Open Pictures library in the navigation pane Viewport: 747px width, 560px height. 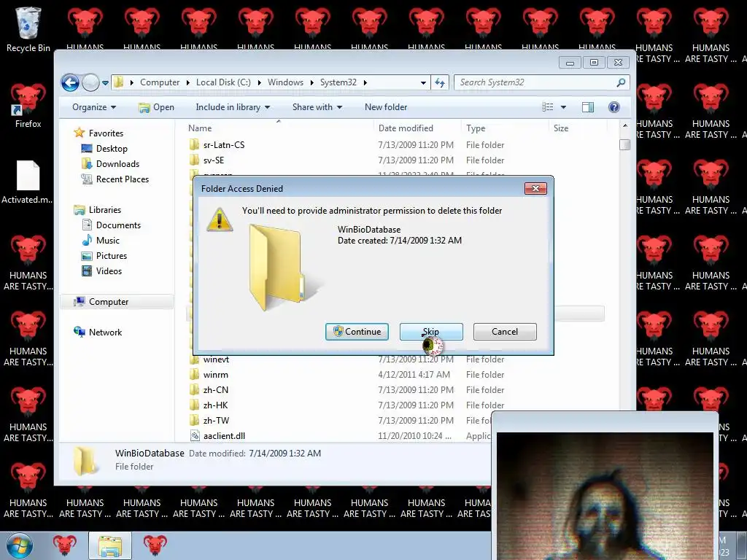(x=104, y=256)
